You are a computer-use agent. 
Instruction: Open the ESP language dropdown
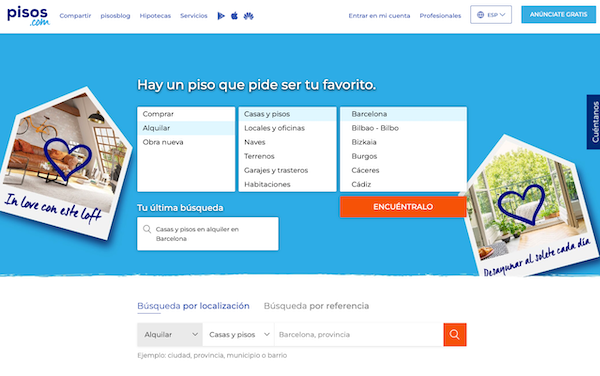point(491,15)
